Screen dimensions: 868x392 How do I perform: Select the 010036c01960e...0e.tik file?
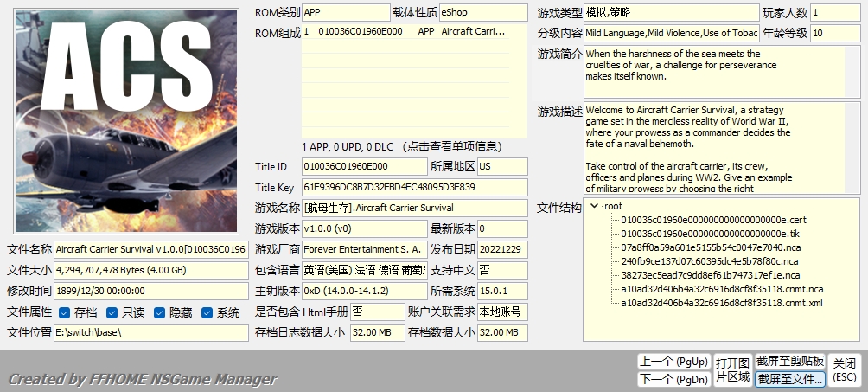[x=711, y=234]
